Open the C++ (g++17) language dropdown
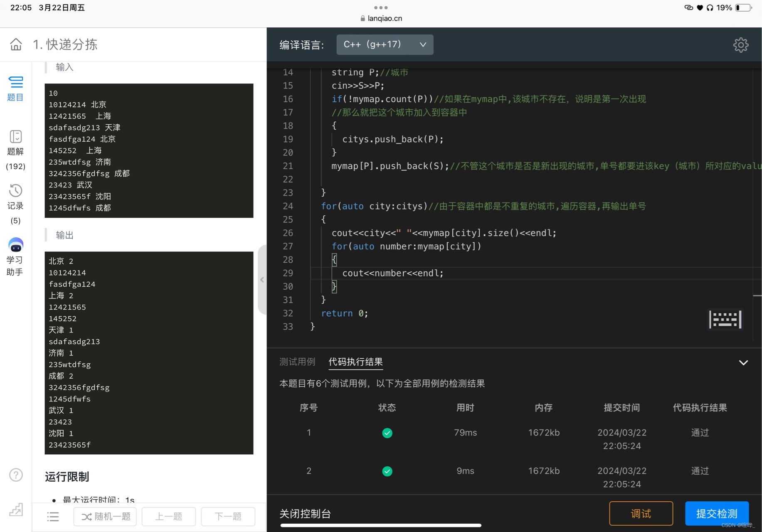 [x=385, y=44]
